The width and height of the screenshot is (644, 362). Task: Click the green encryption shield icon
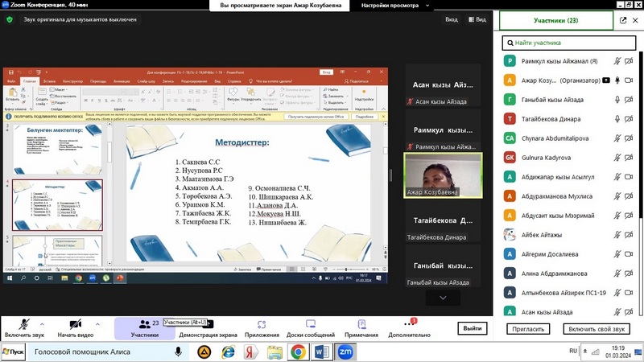(10, 19)
